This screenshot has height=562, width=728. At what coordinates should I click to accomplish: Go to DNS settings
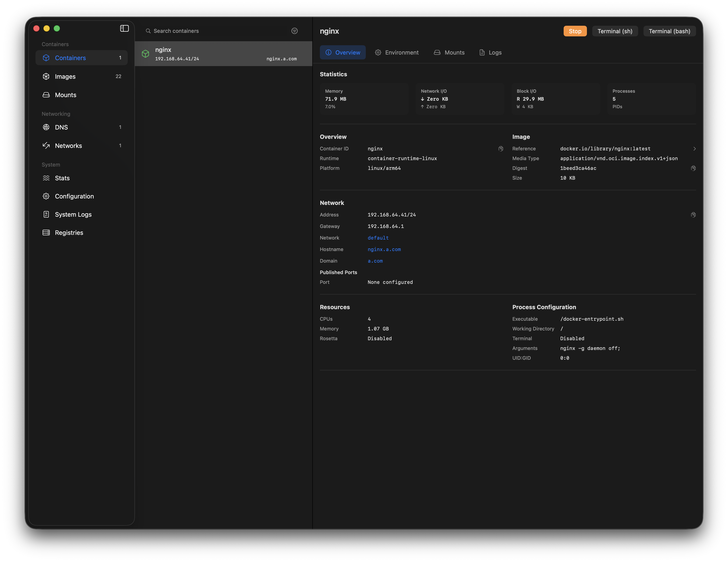(x=61, y=127)
